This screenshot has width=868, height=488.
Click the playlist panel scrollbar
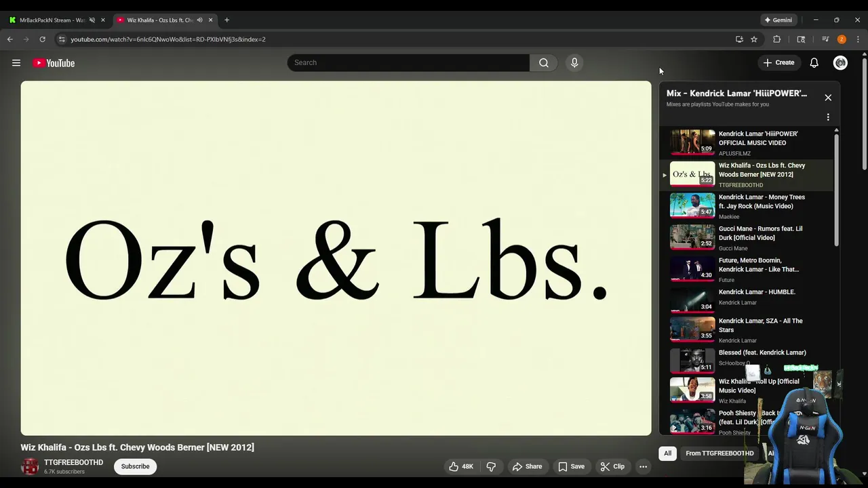point(836,190)
